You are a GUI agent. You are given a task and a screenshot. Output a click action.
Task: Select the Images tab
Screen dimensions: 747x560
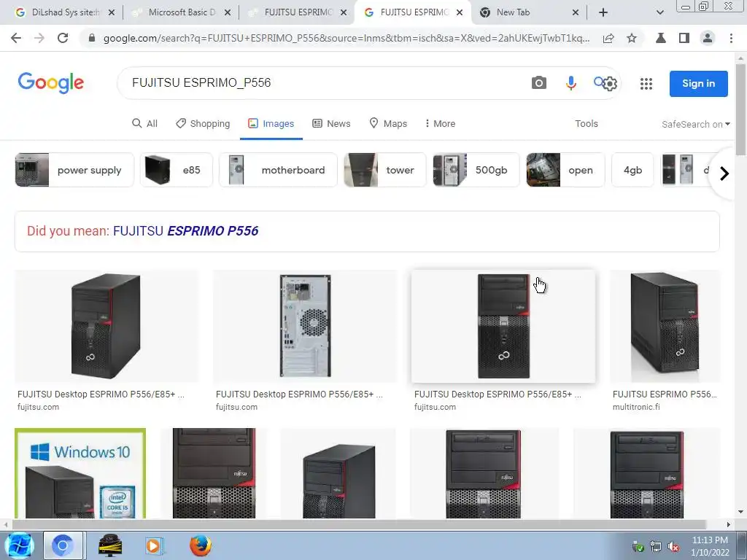pos(271,123)
